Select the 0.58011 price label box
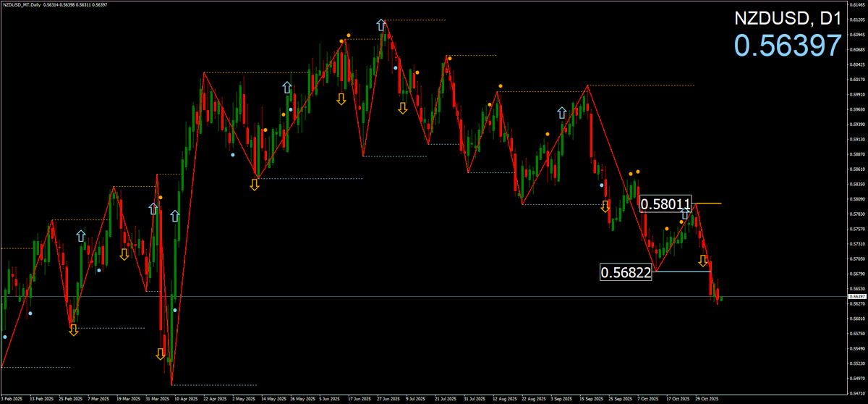This screenshot has width=868, height=404. point(666,204)
